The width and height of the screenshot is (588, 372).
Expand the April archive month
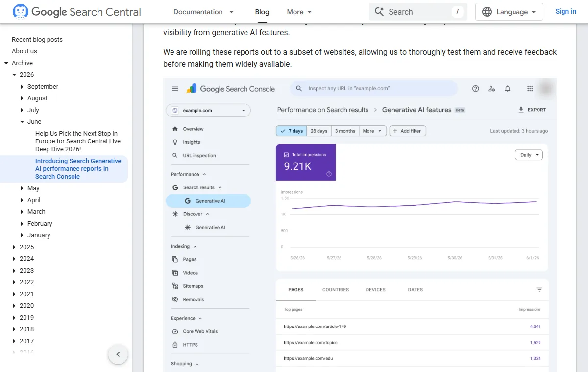22,200
